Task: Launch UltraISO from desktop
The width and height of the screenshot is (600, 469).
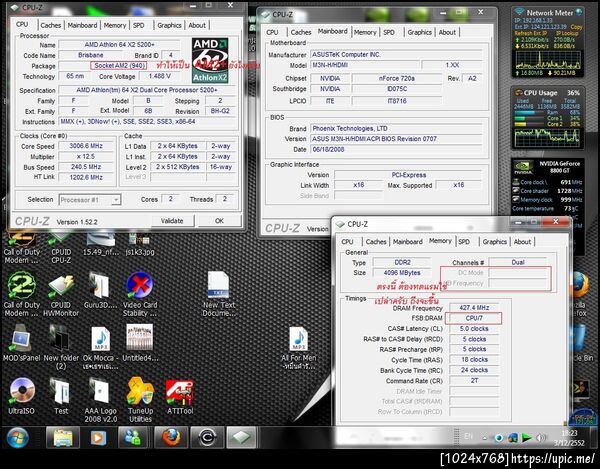Action: point(21,396)
